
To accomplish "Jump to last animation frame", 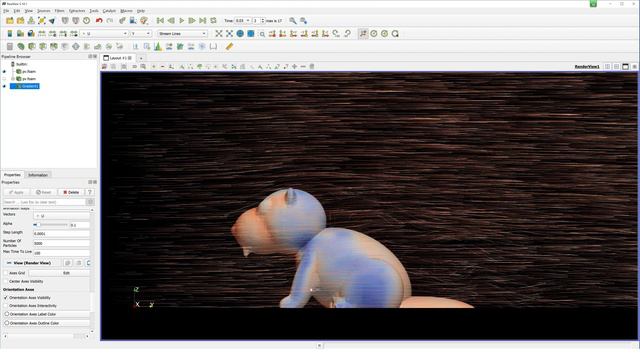I will tap(202, 20).
